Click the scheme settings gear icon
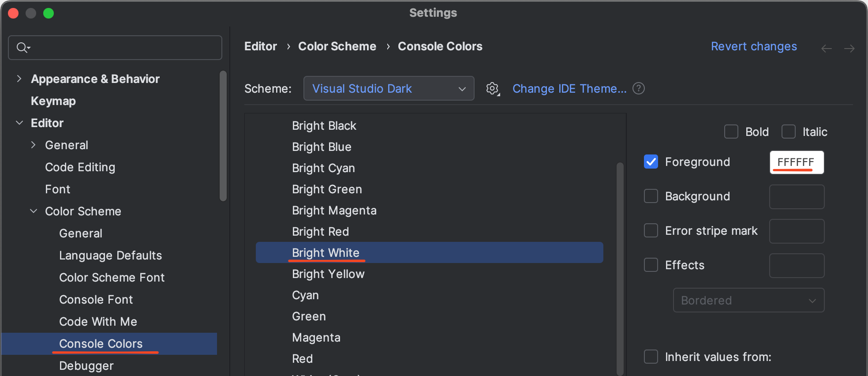 click(x=493, y=89)
